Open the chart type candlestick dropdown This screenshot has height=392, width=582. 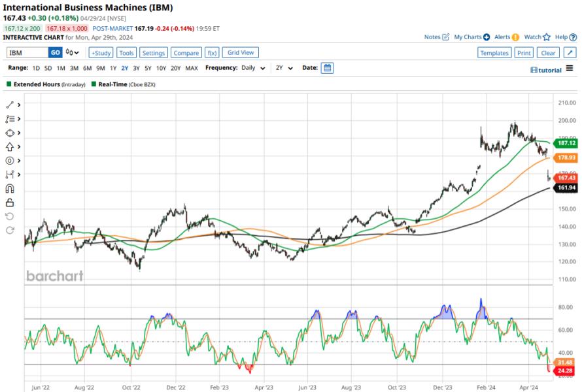[x=72, y=53]
